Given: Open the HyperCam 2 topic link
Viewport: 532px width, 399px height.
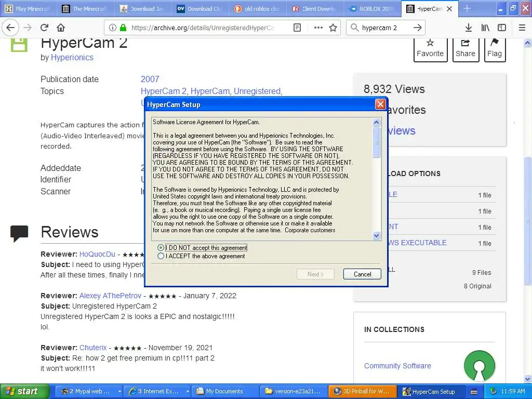Looking at the screenshot, I should click(x=164, y=91).
